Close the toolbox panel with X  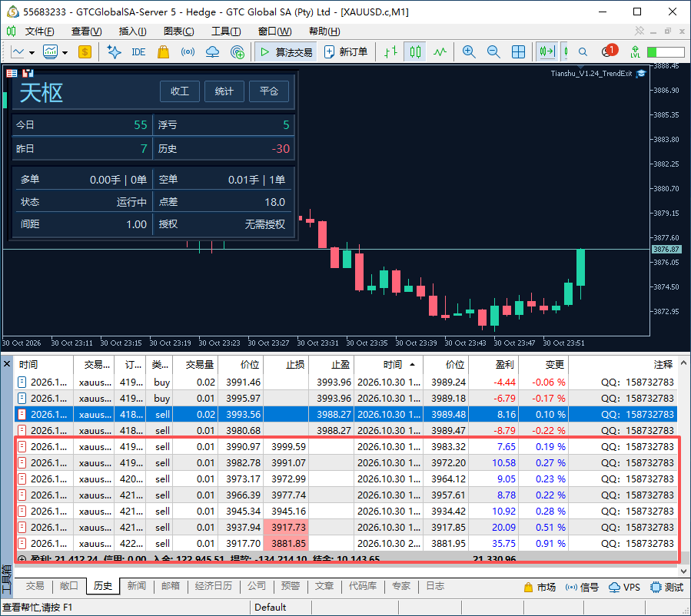tap(7, 364)
